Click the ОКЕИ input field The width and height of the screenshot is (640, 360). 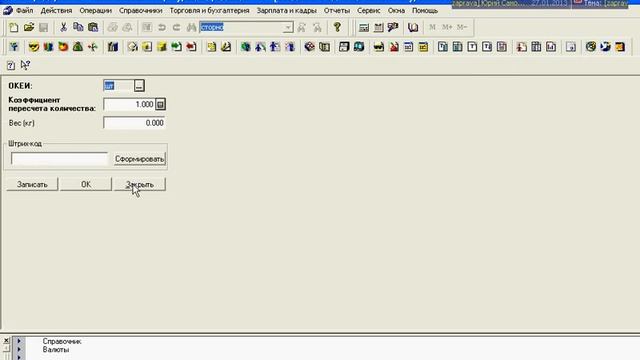[118, 86]
